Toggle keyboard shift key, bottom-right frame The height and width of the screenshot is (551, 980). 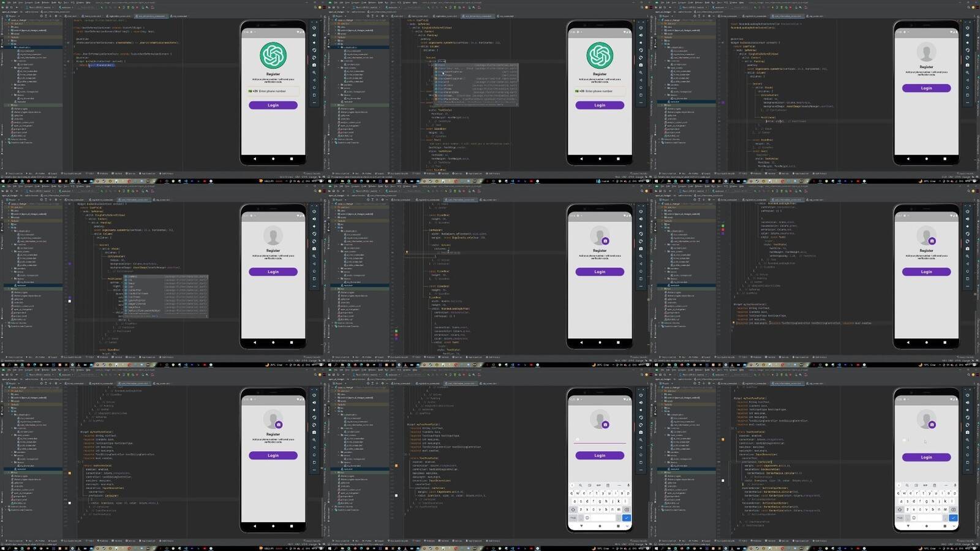[900, 509]
